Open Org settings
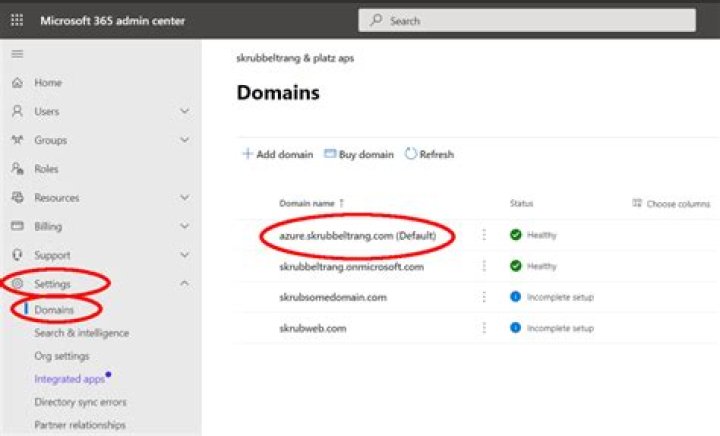720x436 pixels. pyautogui.click(x=62, y=356)
